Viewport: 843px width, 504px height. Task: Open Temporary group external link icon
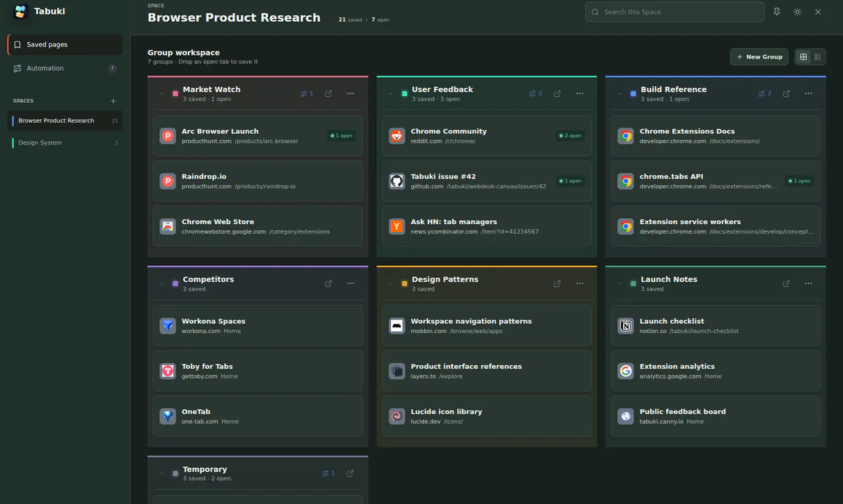click(350, 473)
